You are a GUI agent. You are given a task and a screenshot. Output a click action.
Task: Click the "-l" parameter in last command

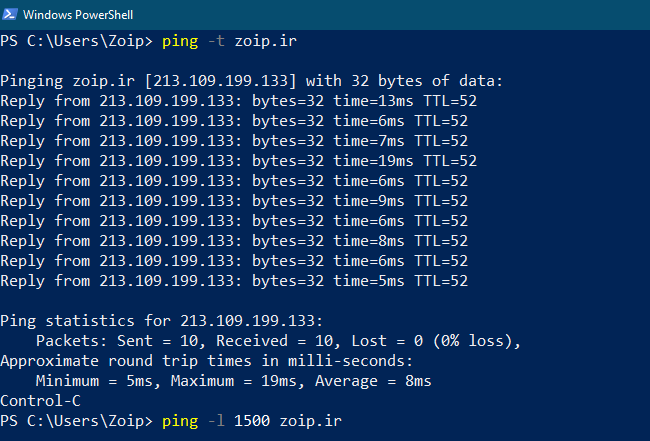tap(215, 422)
